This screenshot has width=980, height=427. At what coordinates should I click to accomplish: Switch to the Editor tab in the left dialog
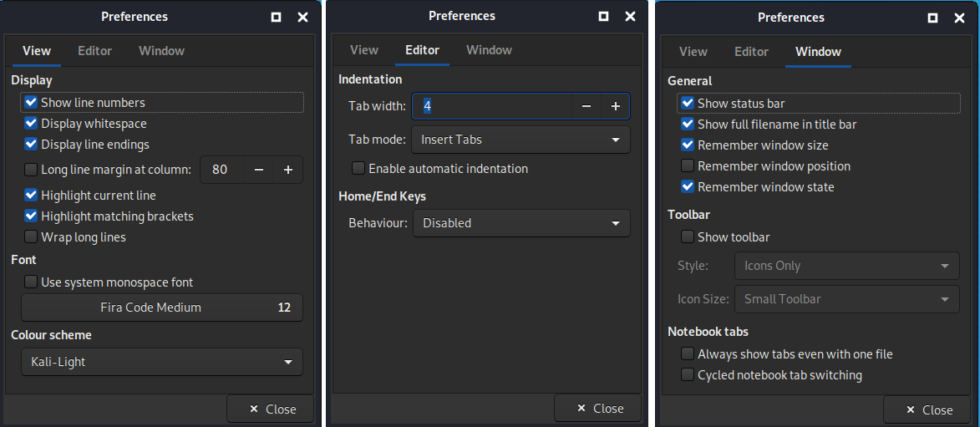(x=94, y=51)
